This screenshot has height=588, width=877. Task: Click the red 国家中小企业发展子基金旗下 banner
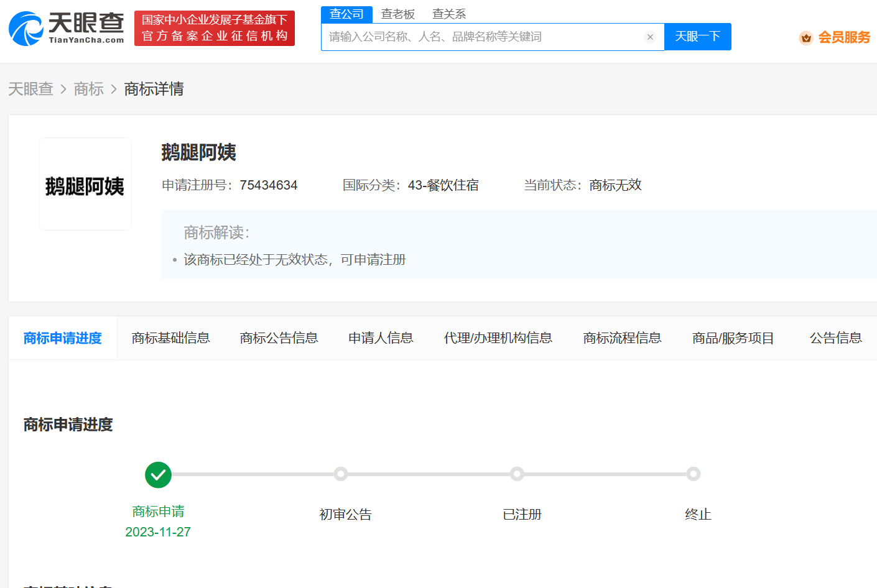(x=215, y=28)
